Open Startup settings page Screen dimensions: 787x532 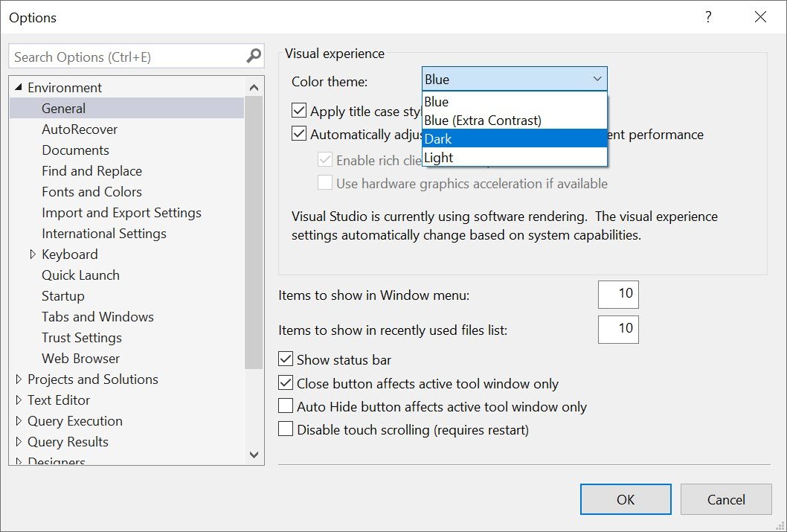point(63,296)
